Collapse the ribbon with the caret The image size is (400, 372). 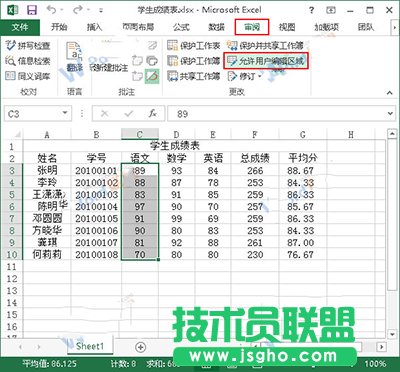click(389, 93)
